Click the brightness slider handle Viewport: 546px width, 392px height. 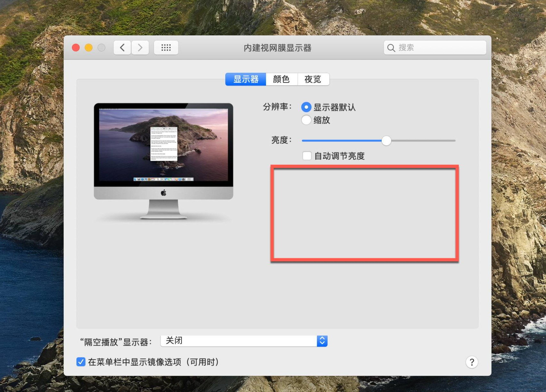coord(386,140)
